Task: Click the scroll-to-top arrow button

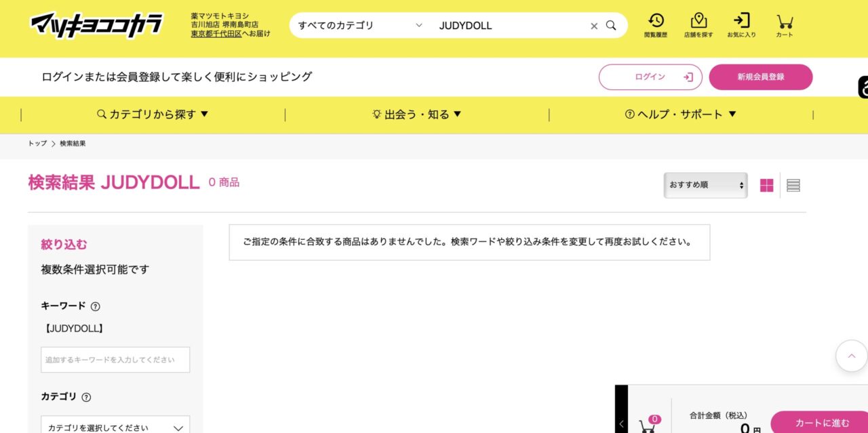Action: coord(852,356)
